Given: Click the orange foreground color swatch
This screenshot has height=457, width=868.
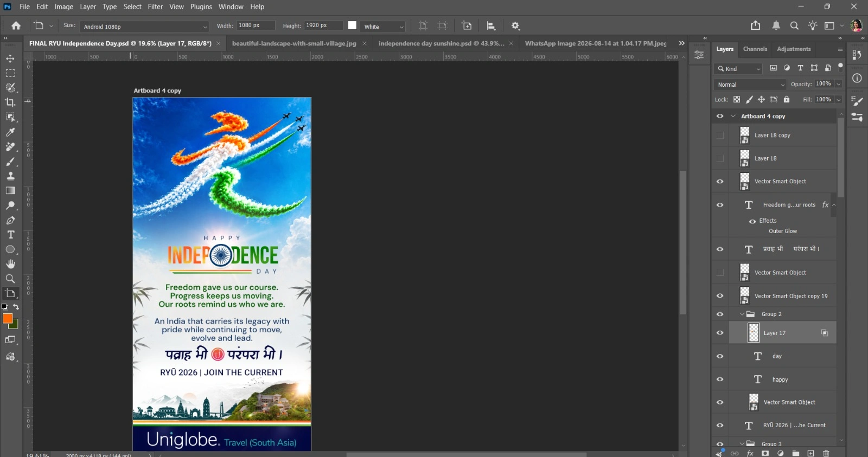Looking at the screenshot, I should coord(8,319).
